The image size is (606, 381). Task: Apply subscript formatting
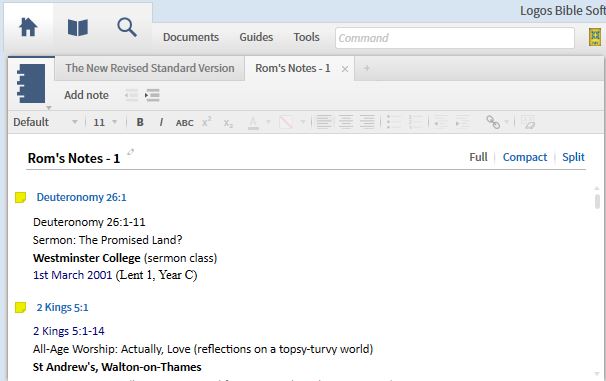tap(228, 123)
